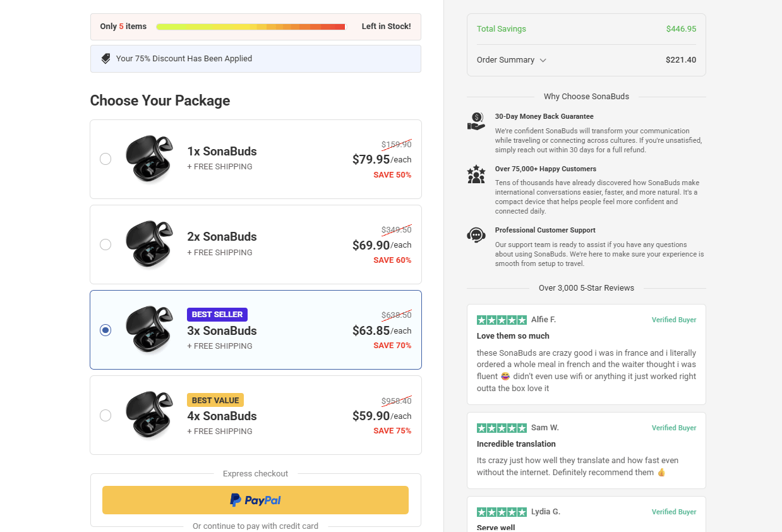Click the BEST VALUE badge
Screen dimensions: 782x532
[215, 400]
